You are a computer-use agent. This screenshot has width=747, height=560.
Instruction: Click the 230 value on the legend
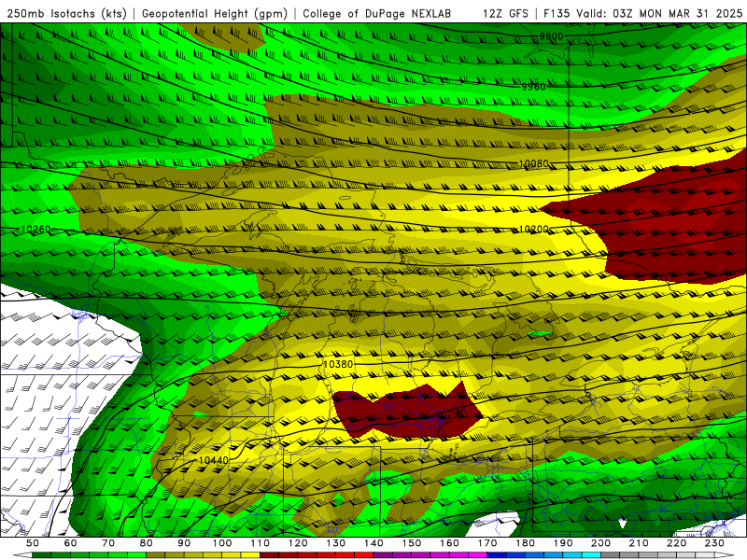pos(714,543)
